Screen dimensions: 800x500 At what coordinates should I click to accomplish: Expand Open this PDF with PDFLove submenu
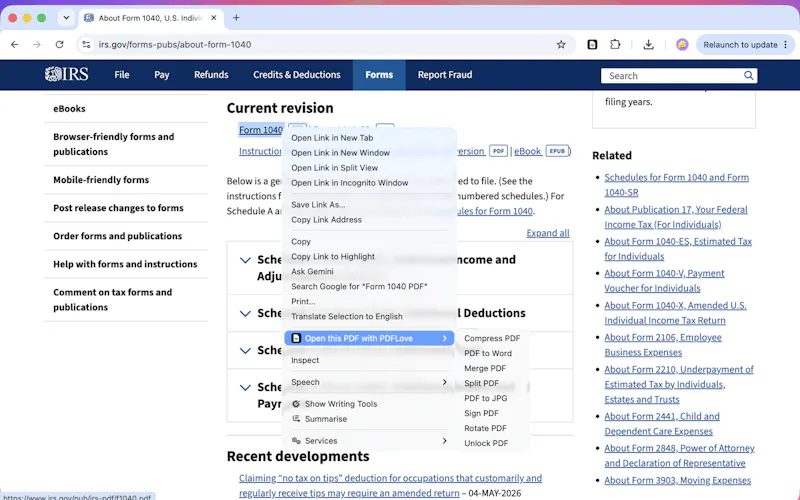[369, 338]
